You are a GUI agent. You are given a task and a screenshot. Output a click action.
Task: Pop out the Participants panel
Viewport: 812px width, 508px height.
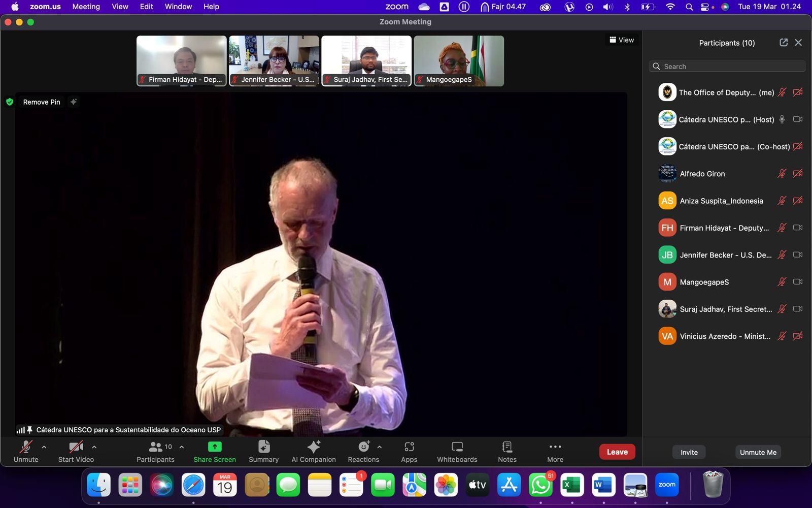(x=784, y=43)
